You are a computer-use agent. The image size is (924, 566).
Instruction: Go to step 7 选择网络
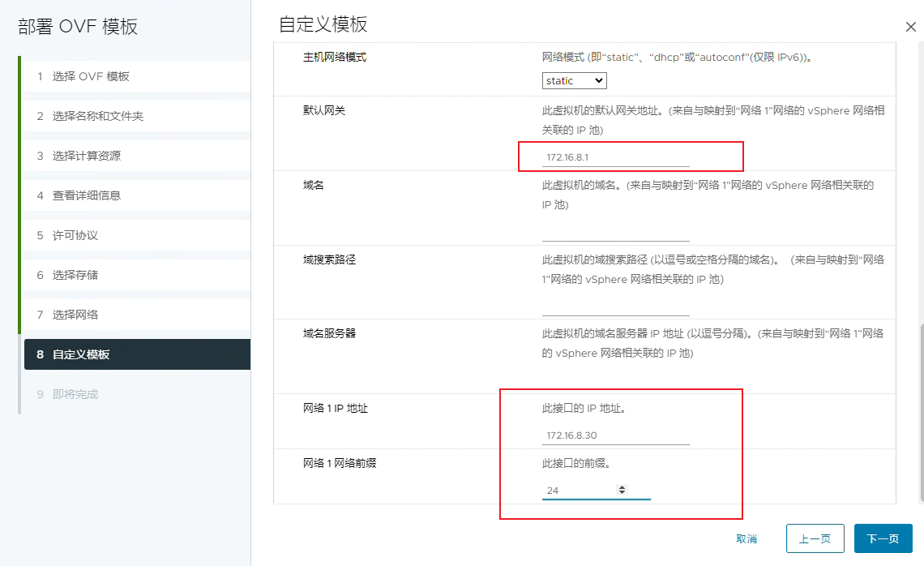[136, 315]
